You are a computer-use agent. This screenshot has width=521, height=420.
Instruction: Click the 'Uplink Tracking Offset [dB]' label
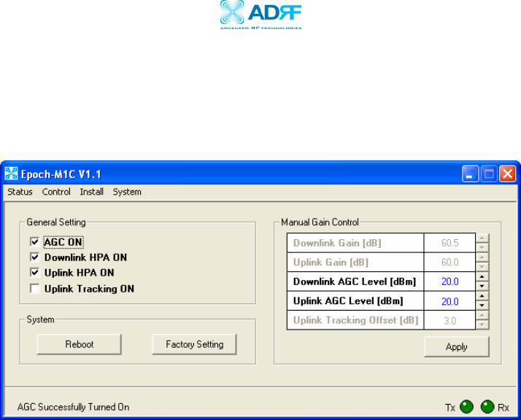tap(355, 320)
